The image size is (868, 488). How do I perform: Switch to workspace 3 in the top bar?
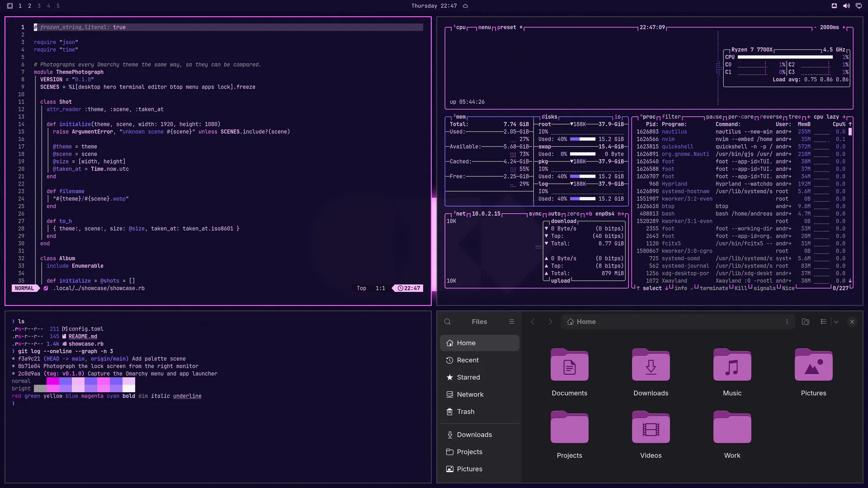[x=39, y=6]
